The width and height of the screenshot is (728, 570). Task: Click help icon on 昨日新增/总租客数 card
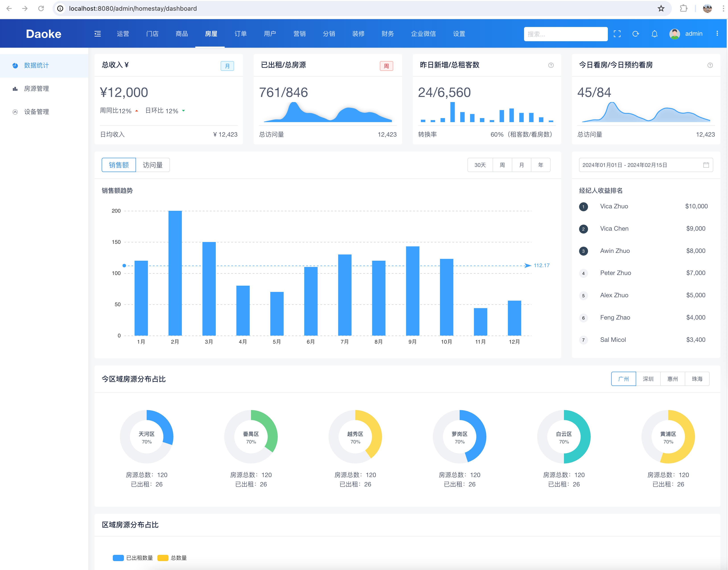(551, 65)
